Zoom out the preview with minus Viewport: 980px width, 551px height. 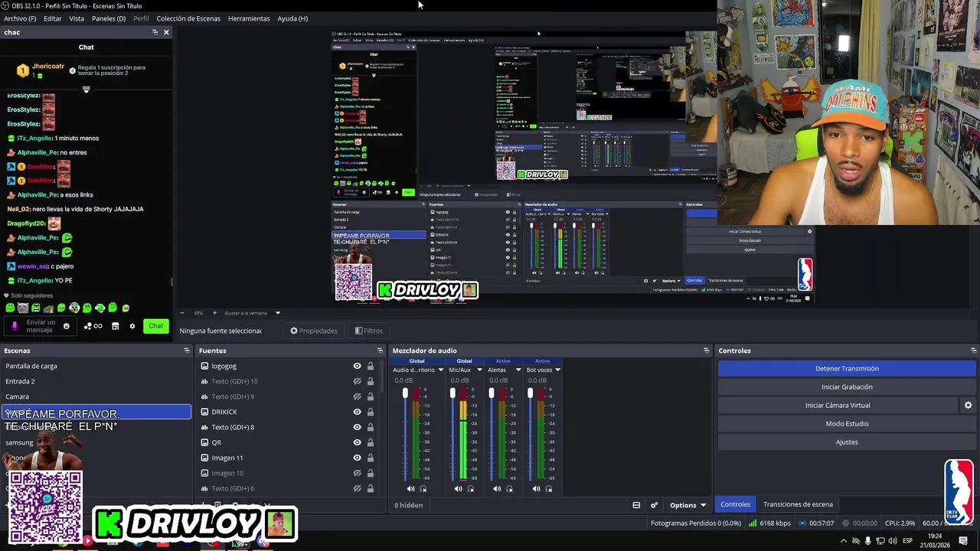click(181, 313)
